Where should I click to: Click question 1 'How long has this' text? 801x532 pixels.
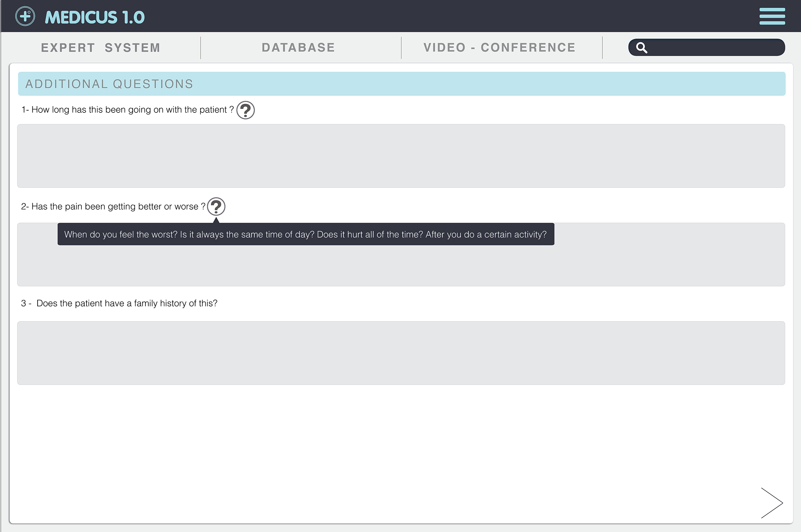[x=128, y=110]
